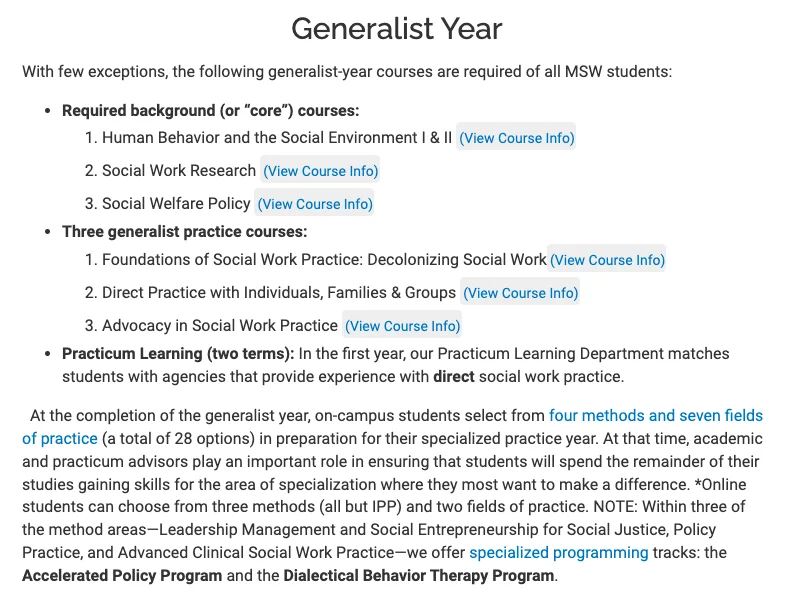Image resolution: width=788 pixels, height=596 pixels.
Task: Click the Dialectical Behavior Therapy Program bold text
Action: (x=418, y=576)
